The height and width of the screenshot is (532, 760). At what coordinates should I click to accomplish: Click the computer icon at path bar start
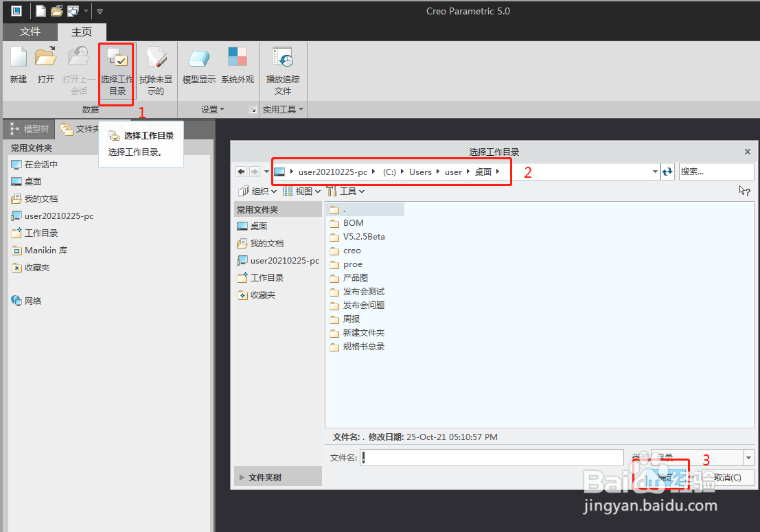pos(279,172)
